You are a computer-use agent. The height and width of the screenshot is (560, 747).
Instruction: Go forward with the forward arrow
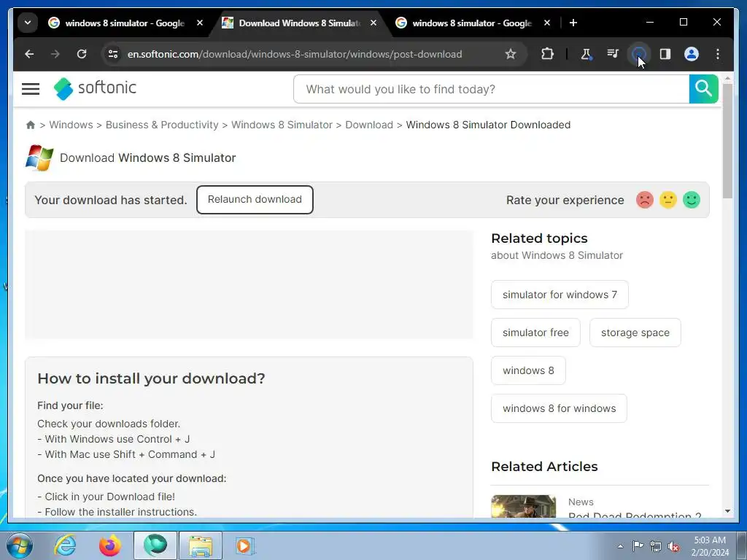click(x=55, y=54)
